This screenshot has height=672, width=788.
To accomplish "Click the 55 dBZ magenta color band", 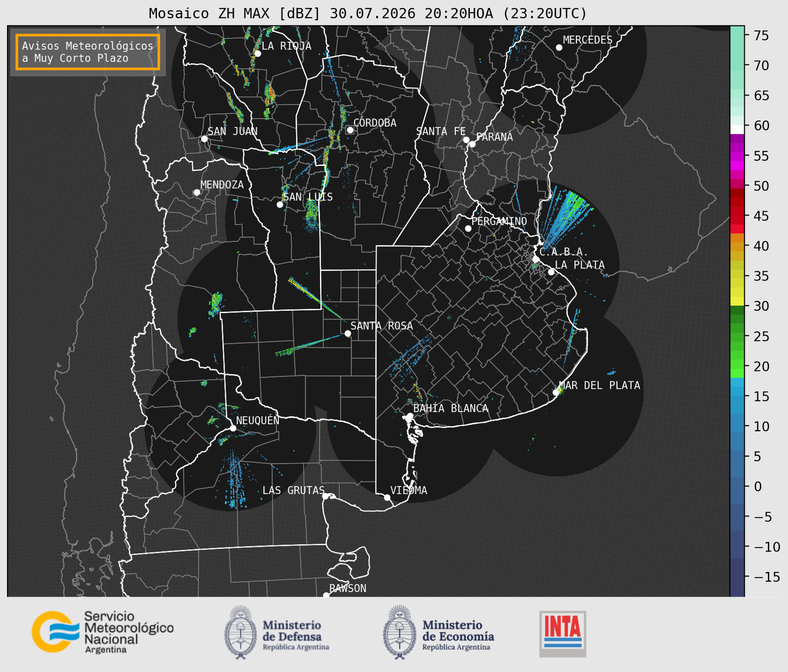I will [737, 156].
